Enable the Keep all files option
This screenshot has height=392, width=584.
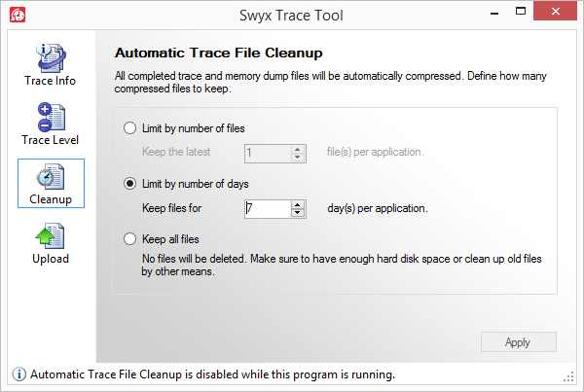point(130,238)
